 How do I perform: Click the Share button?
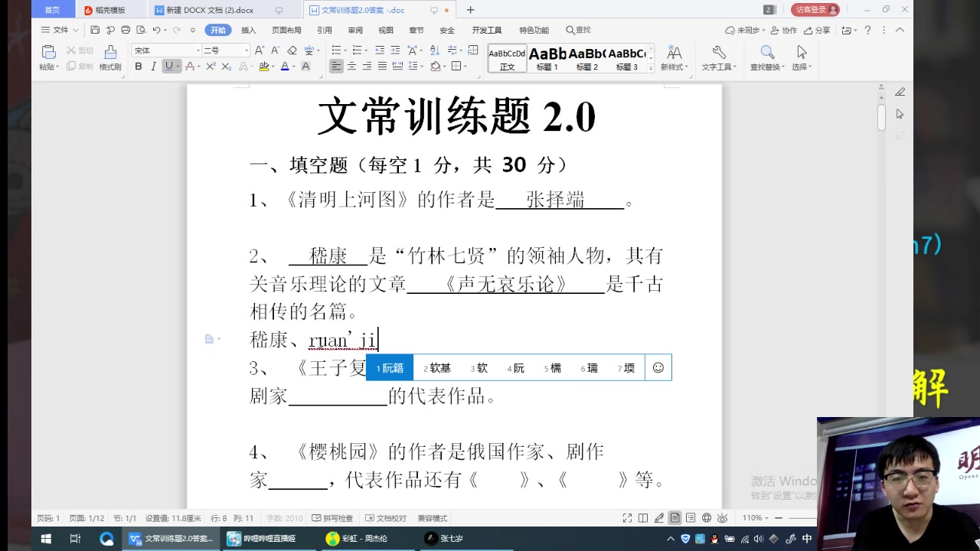point(818,30)
